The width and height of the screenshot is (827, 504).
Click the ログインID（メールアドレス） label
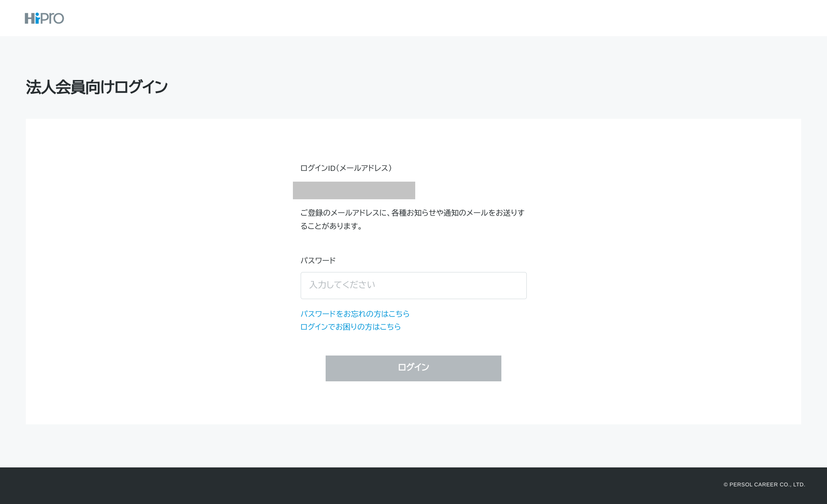[x=346, y=168]
